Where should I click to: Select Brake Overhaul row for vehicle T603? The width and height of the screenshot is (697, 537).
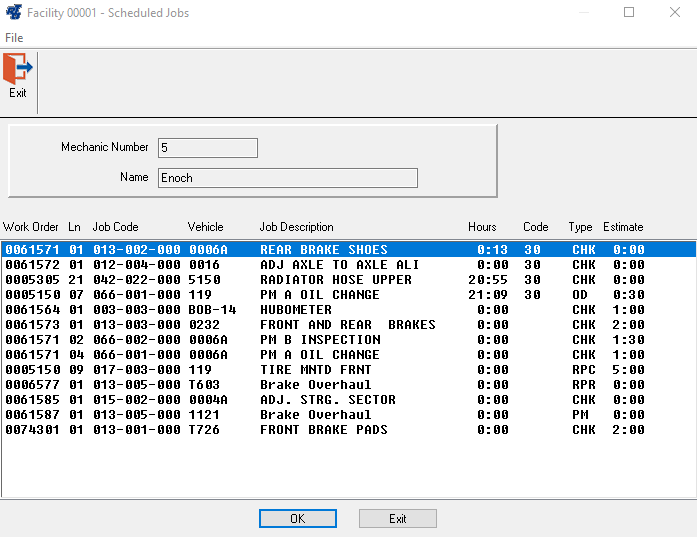315,385
